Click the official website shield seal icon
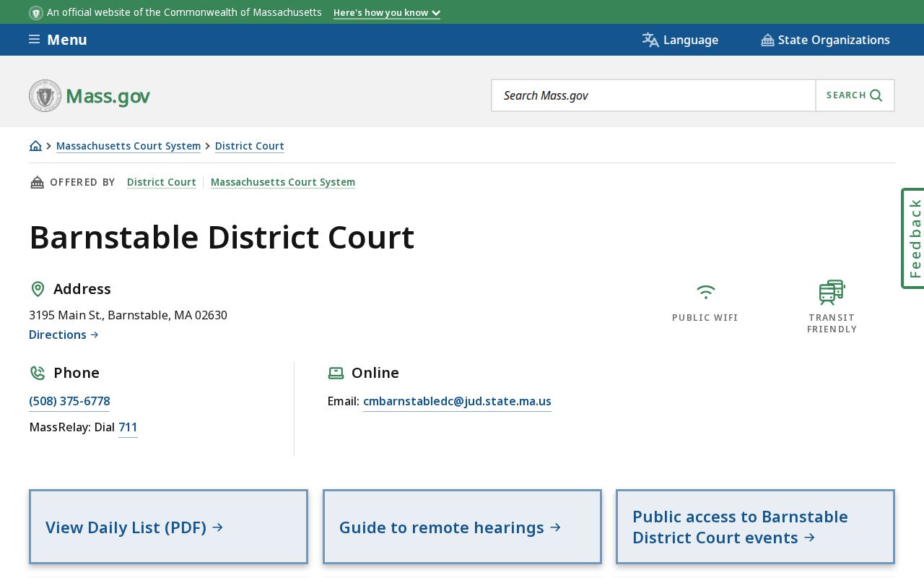This screenshot has height=578, width=924. point(36,12)
